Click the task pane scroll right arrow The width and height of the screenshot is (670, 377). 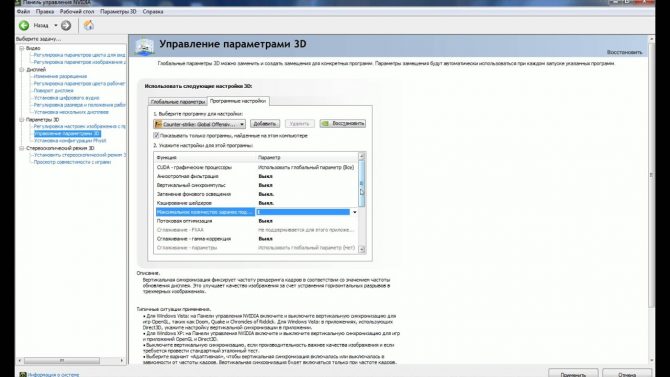tap(122, 361)
